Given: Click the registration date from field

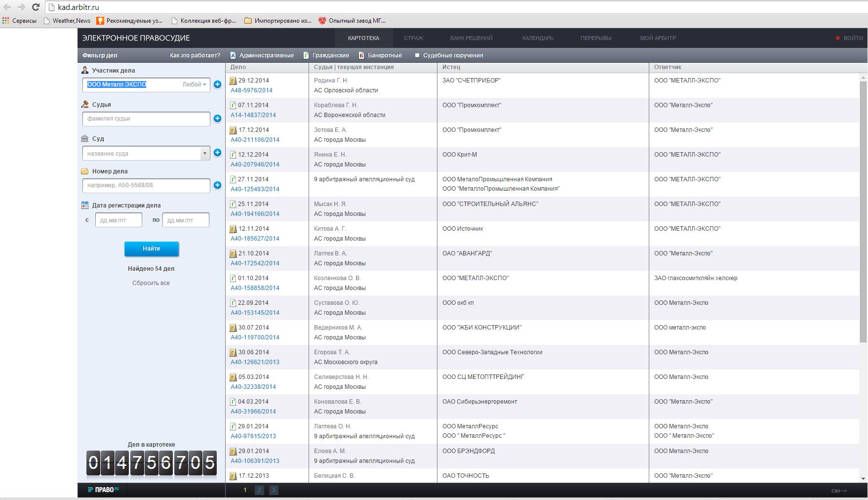Looking at the screenshot, I should 118,220.
